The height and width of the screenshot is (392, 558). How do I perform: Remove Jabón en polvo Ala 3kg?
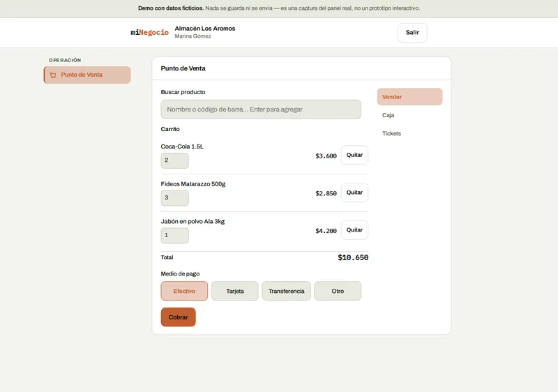coord(354,230)
